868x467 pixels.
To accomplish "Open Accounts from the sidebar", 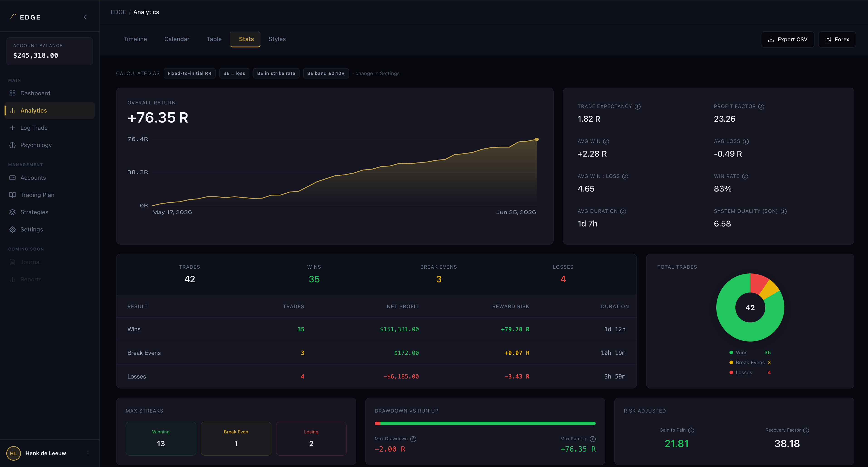I will pyautogui.click(x=49, y=178).
